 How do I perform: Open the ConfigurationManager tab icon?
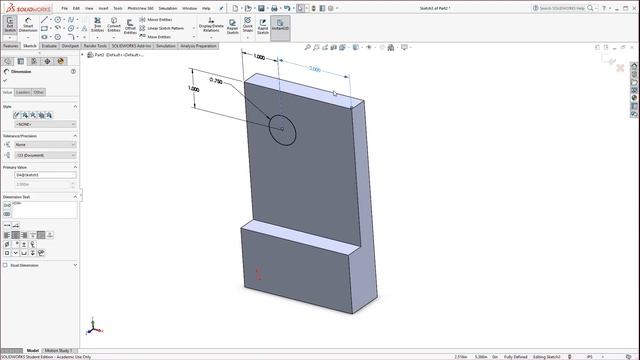point(34,61)
